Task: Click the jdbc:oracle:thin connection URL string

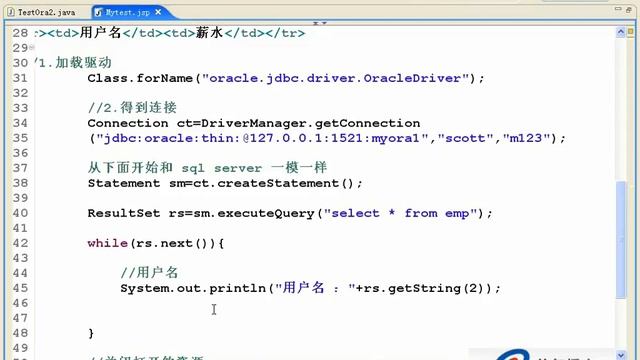Action: [262, 138]
